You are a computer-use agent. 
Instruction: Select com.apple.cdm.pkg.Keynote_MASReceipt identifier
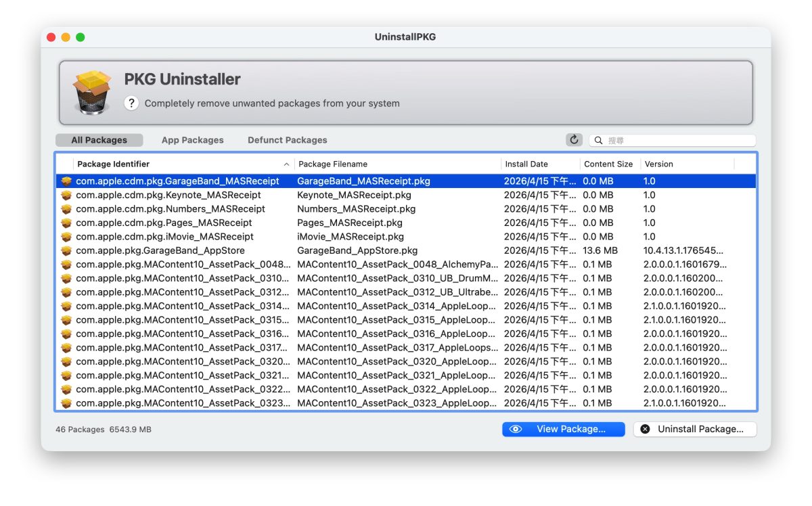click(168, 195)
